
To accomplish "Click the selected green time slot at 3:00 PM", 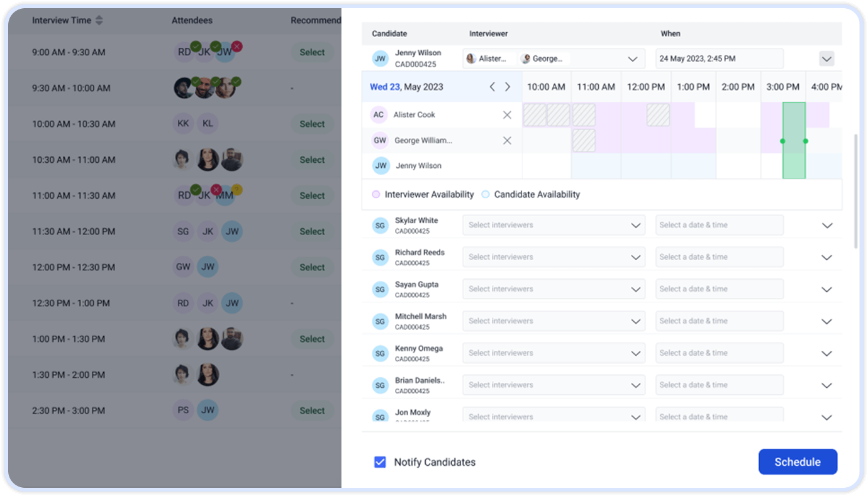I will pyautogui.click(x=794, y=141).
